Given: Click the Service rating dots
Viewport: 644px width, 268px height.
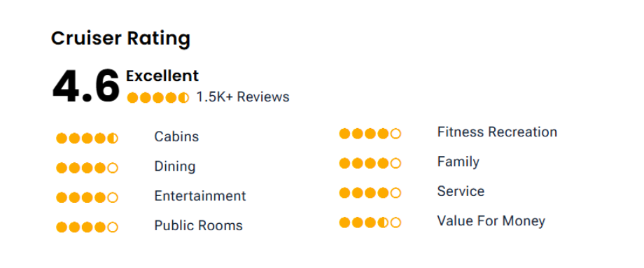Looking at the screenshot, I should (x=370, y=193).
